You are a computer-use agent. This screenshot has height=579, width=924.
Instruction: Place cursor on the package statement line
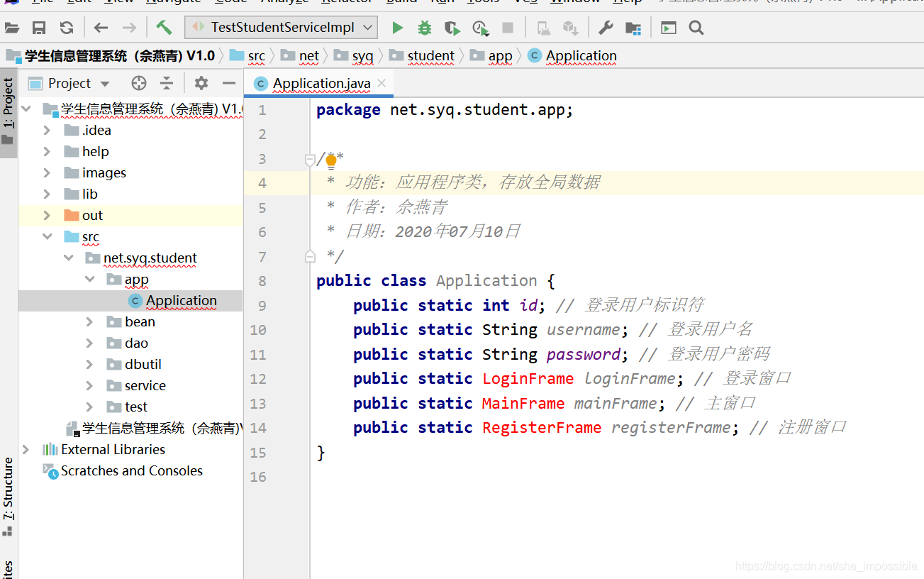(x=445, y=110)
